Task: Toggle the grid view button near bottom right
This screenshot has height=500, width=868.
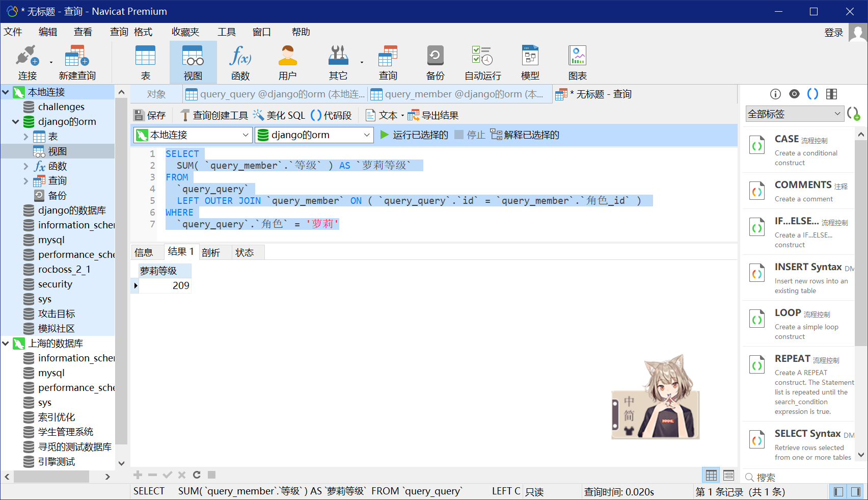Action: coord(711,475)
